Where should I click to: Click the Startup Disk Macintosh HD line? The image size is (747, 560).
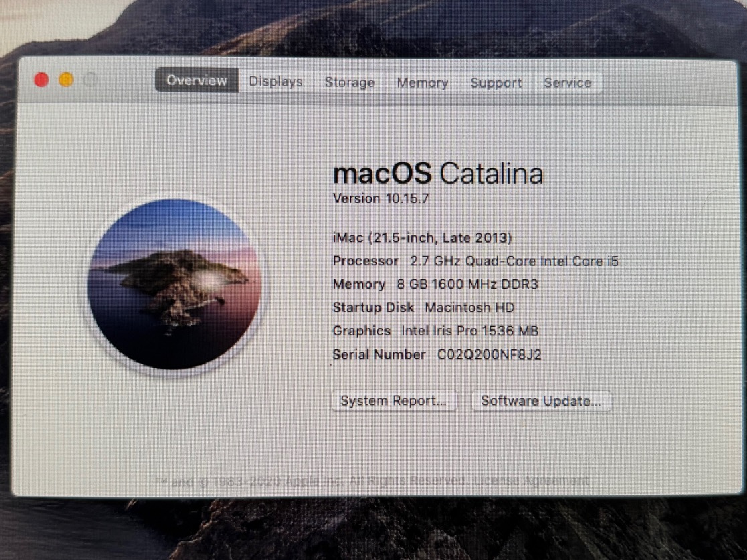click(x=423, y=308)
